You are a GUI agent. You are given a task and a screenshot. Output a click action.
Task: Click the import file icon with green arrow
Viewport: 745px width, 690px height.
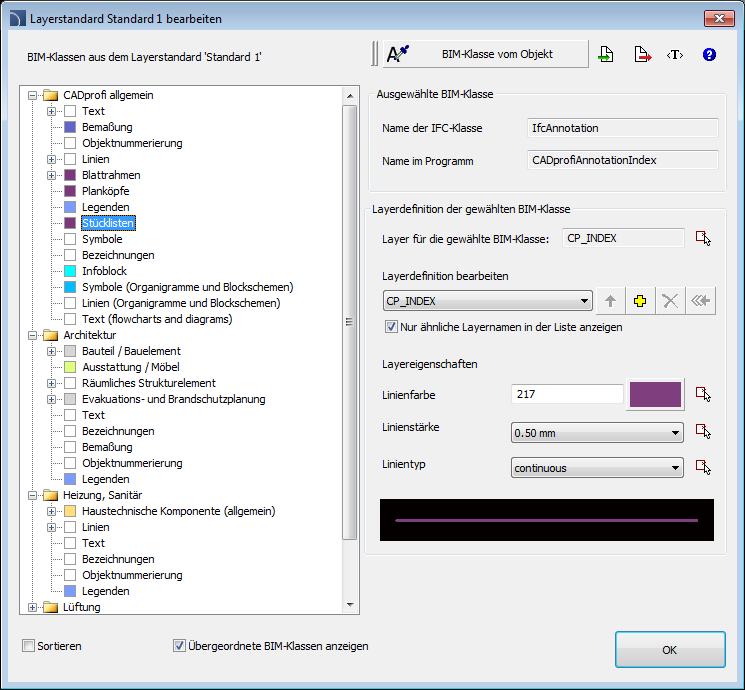[x=606, y=55]
